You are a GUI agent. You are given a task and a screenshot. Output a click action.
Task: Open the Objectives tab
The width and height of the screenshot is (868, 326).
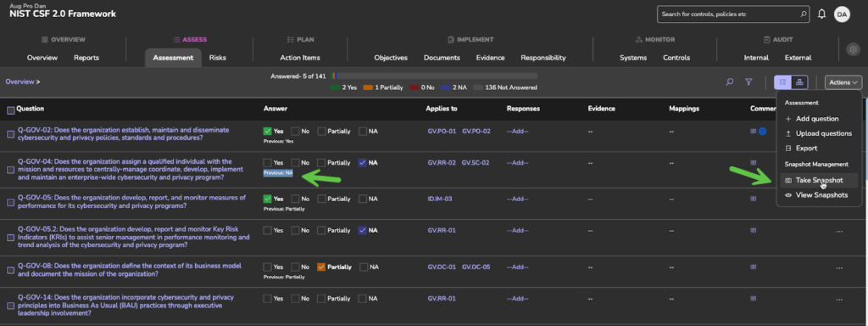(391, 58)
